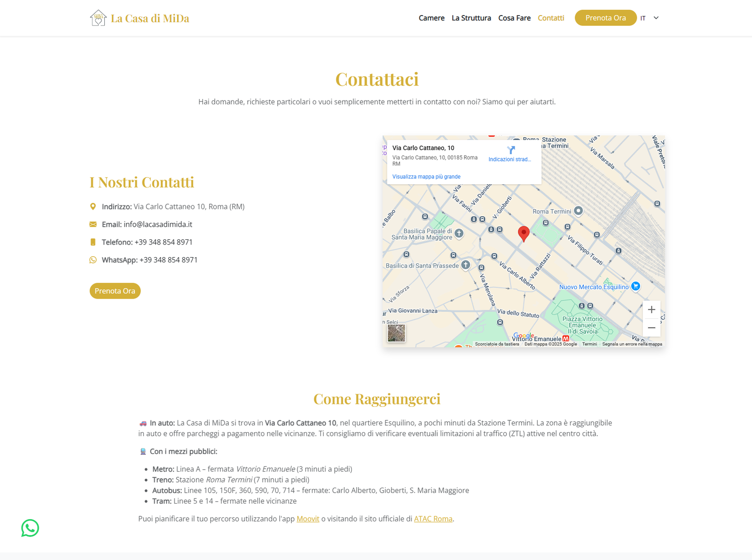This screenshot has width=752, height=560.
Task: Open WhatsApp via the floating green icon
Action: click(x=30, y=528)
